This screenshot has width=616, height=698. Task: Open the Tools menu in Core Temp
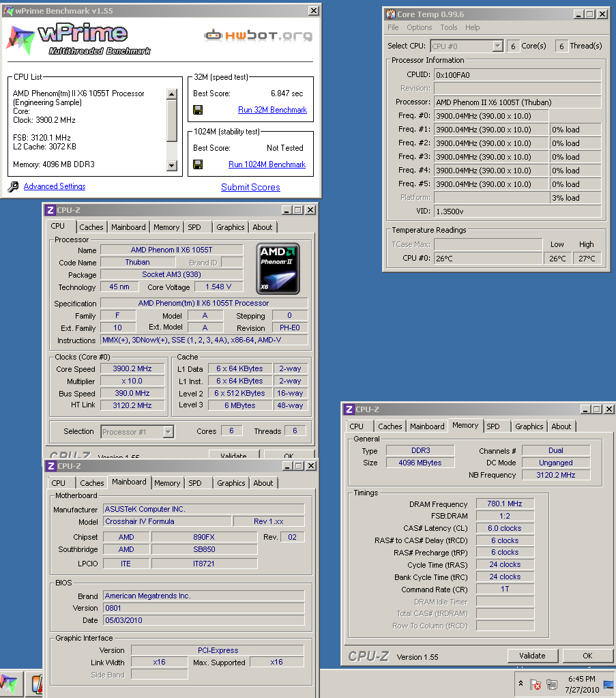[x=449, y=27]
